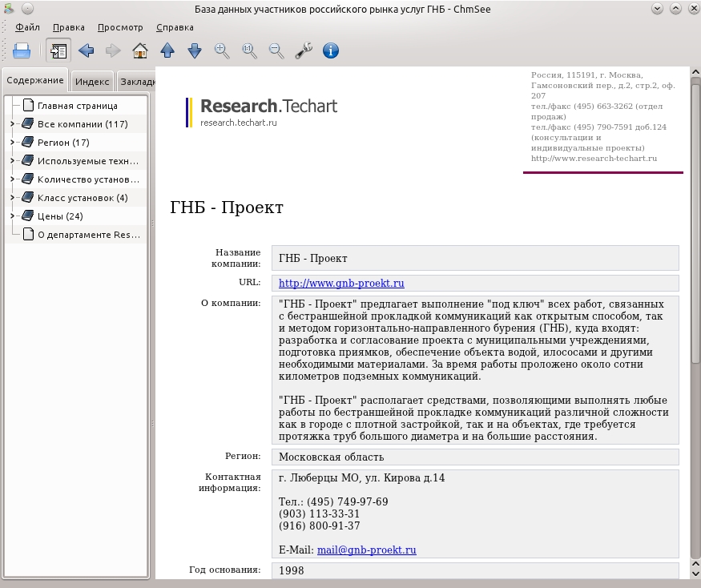Toggle the sidebar panel button
Image resolution: width=701 pixels, height=588 pixels.
pyautogui.click(x=58, y=50)
